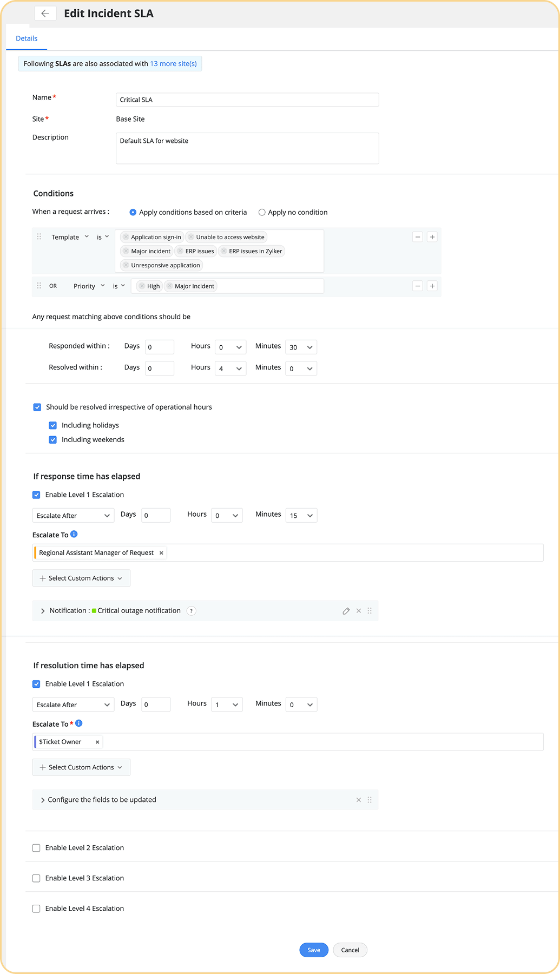560x974 pixels.
Task: Save the incident SLA
Action: pos(314,950)
